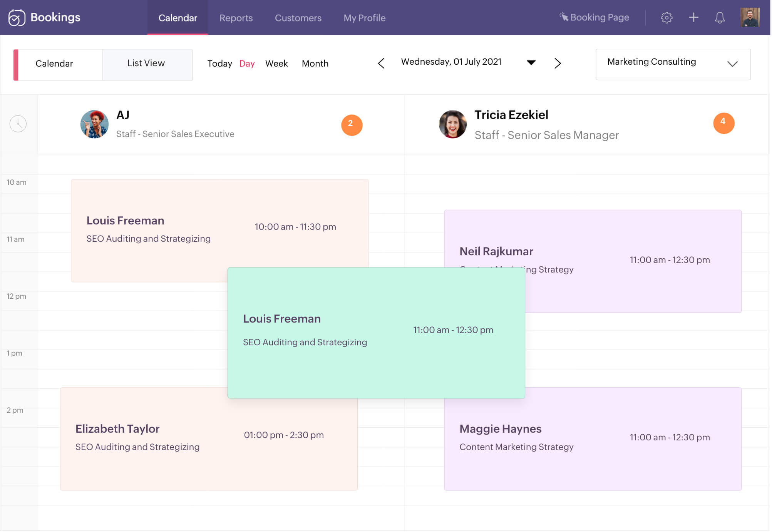The image size is (772, 532).
Task: Open the Booking Page link
Action: point(594,17)
